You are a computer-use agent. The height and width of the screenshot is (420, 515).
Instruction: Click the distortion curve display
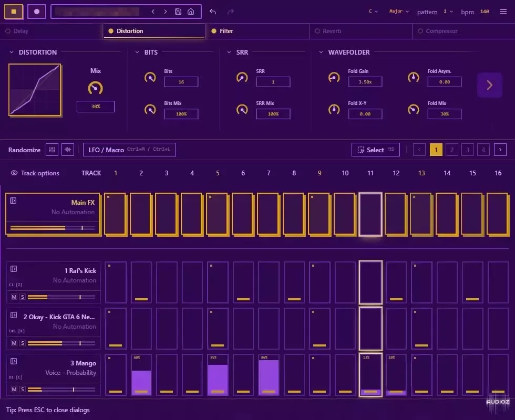click(35, 90)
